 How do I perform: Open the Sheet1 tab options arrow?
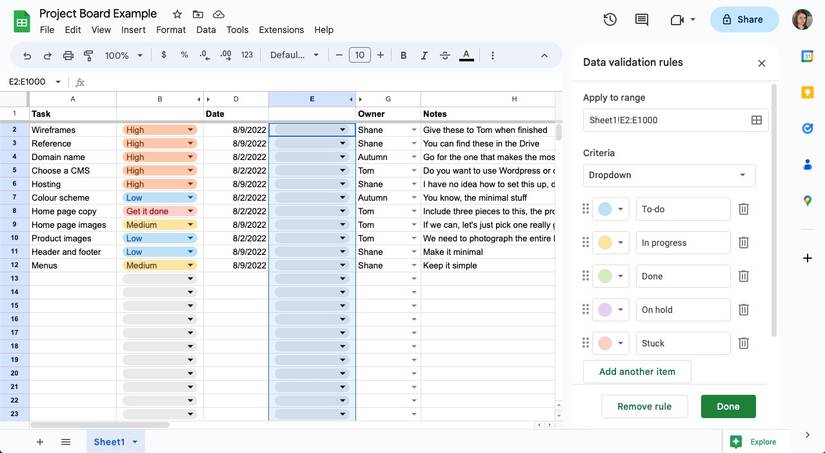(135, 442)
